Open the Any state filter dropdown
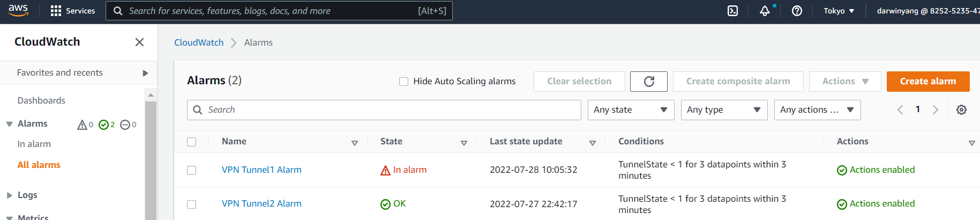 click(x=631, y=110)
